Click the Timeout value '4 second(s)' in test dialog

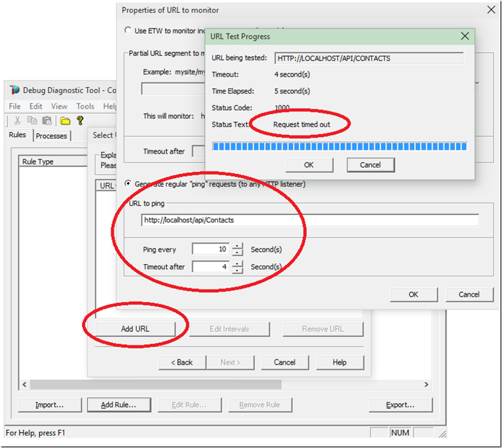point(292,74)
